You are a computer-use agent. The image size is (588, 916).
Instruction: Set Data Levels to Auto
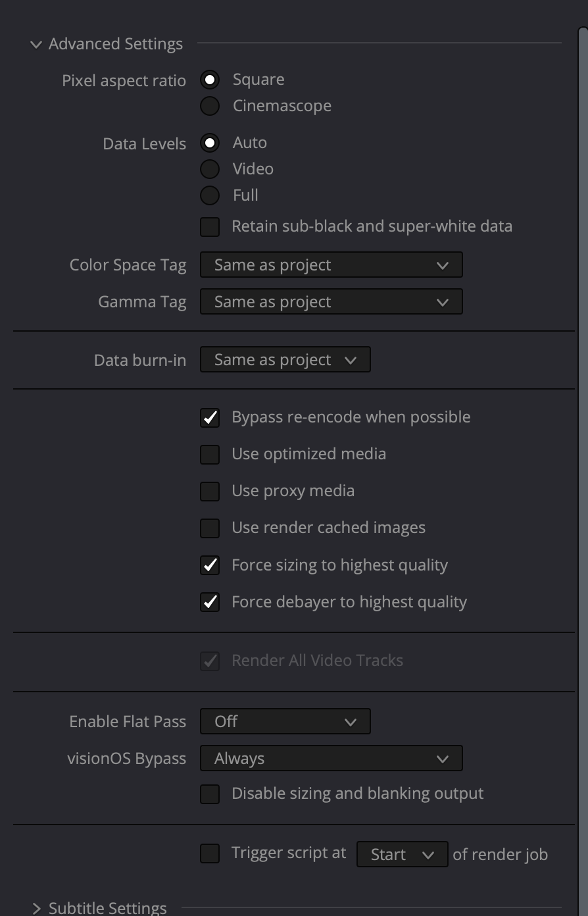pos(210,143)
